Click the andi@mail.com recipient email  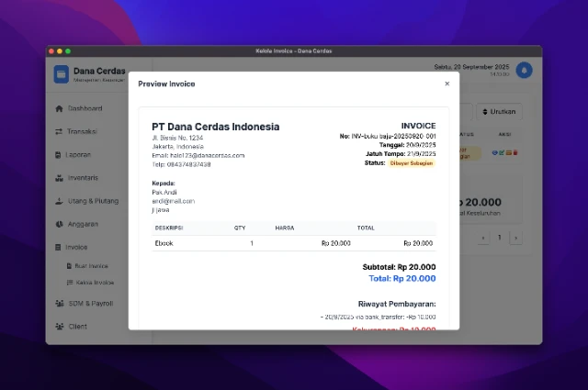pyautogui.click(x=174, y=201)
